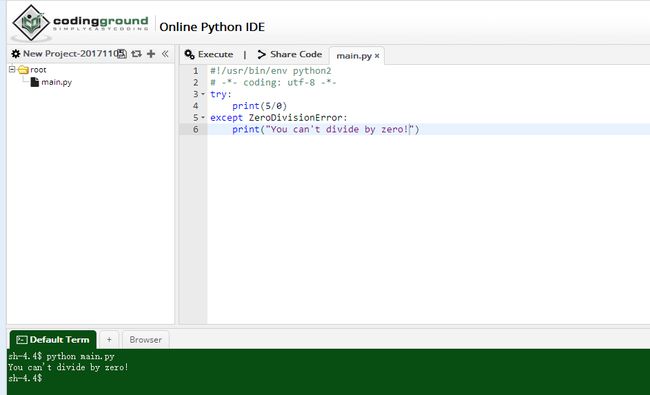The height and width of the screenshot is (395, 650).
Task: Open main.py label in the file tree
Action: point(56,82)
